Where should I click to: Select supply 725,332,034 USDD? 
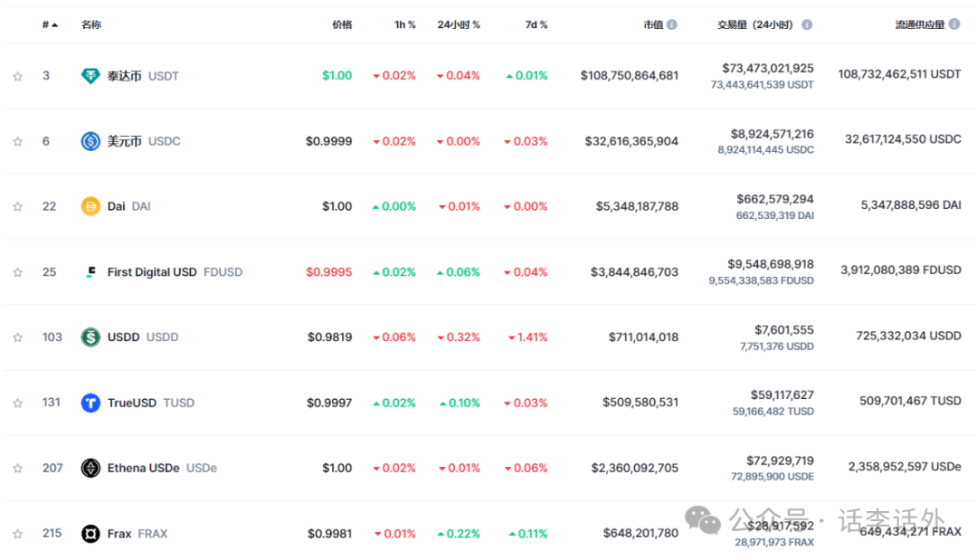click(x=908, y=336)
